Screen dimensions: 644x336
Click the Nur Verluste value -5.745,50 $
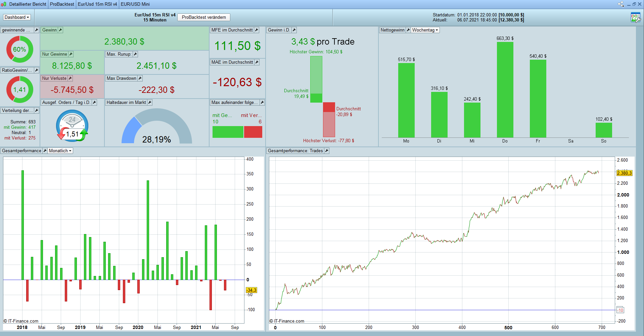[x=72, y=90]
